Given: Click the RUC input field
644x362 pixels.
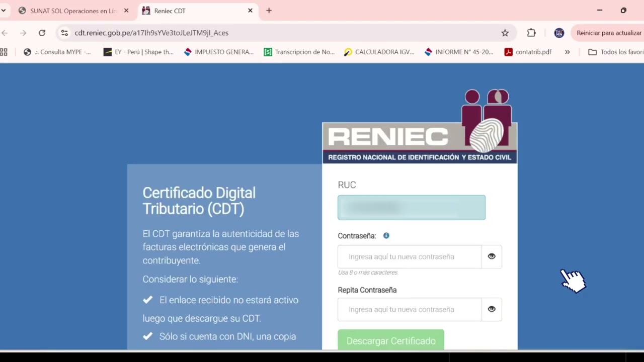Looking at the screenshot, I should point(412,208).
